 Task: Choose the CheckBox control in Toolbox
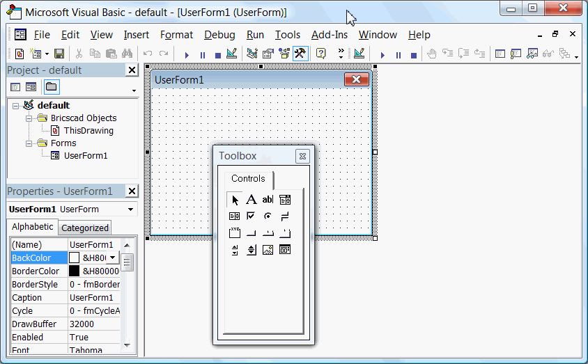click(x=252, y=216)
